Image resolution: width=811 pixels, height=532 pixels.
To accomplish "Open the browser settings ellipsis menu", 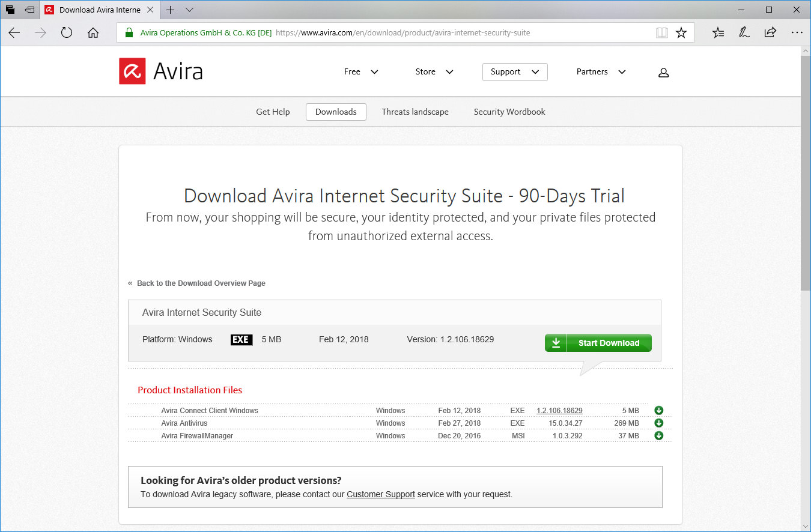I will pos(797,33).
